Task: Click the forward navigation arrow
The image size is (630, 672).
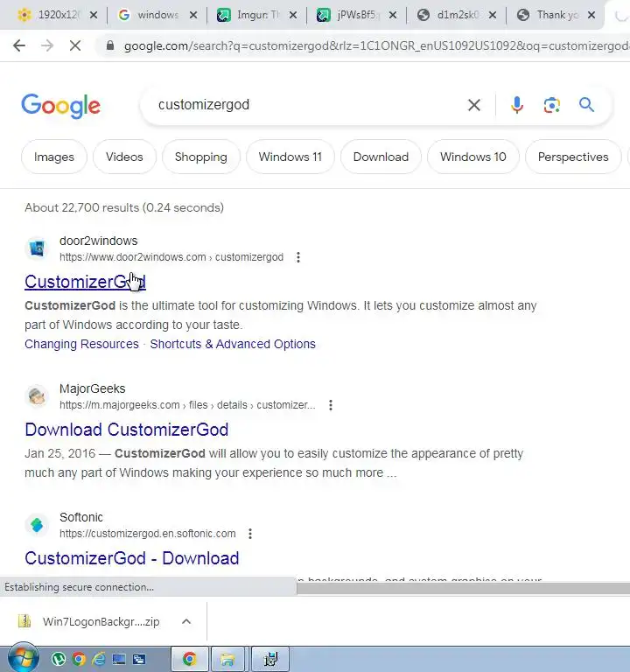Action: [x=47, y=45]
